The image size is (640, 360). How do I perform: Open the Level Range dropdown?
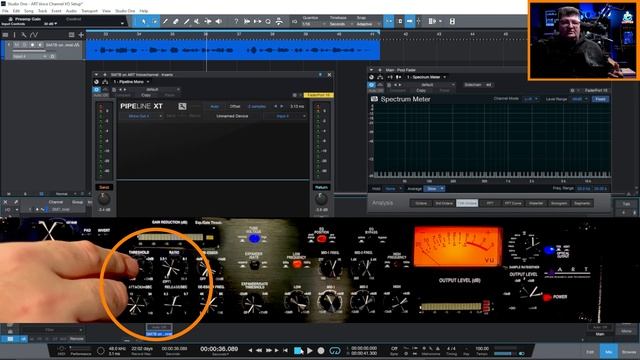pos(579,99)
